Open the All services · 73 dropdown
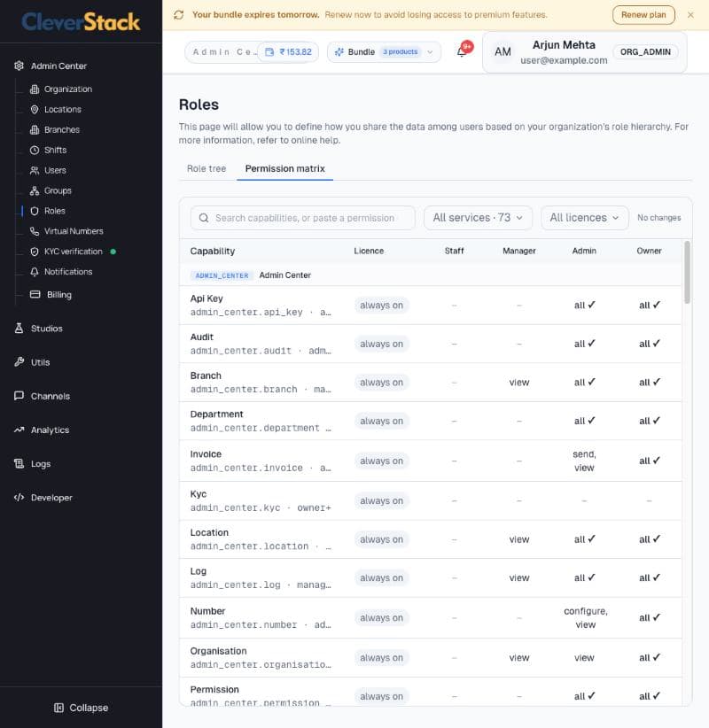The image size is (709, 728). click(x=478, y=218)
